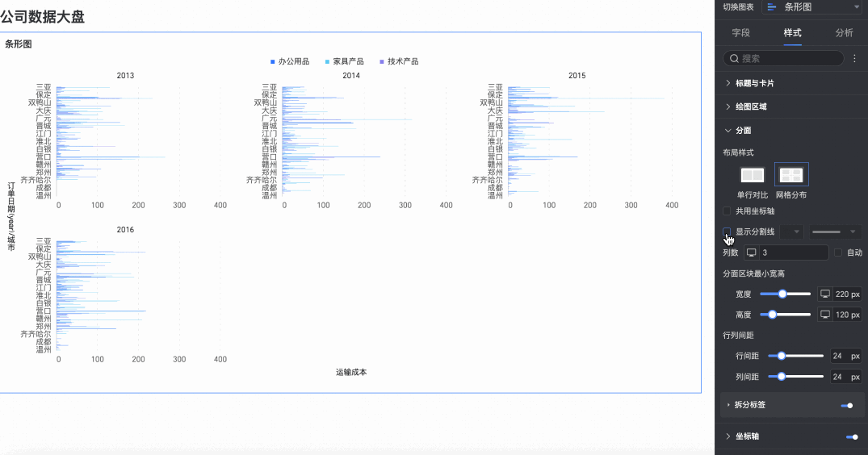
Task: Click the monitor icon beside 宽度 value
Action: click(825, 294)
